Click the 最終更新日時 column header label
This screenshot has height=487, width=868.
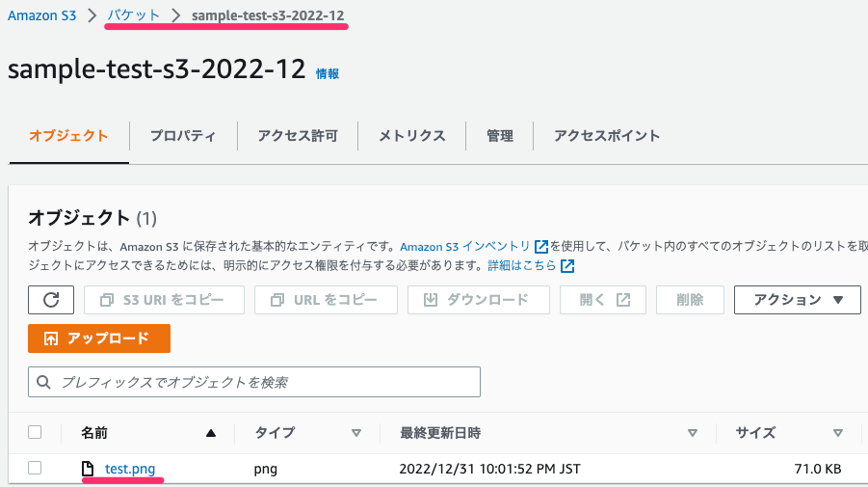440,433
